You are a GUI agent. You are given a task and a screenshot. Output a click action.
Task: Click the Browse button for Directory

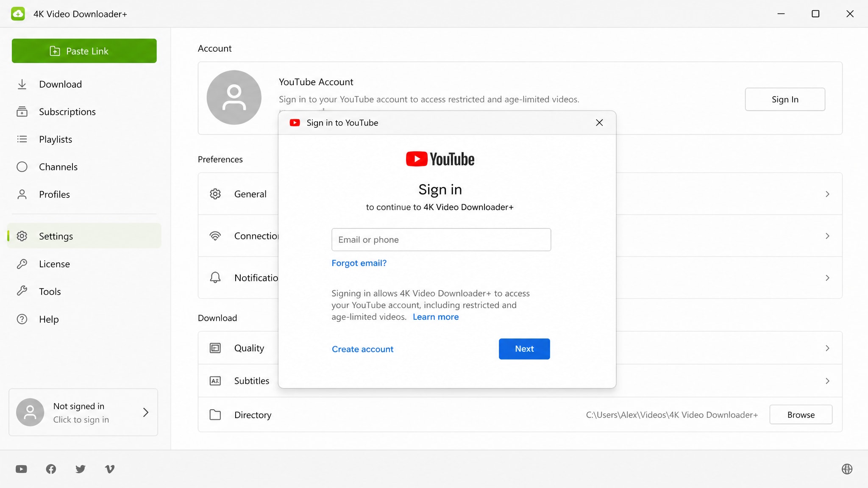pyautogui.click(x=801, y=415)
